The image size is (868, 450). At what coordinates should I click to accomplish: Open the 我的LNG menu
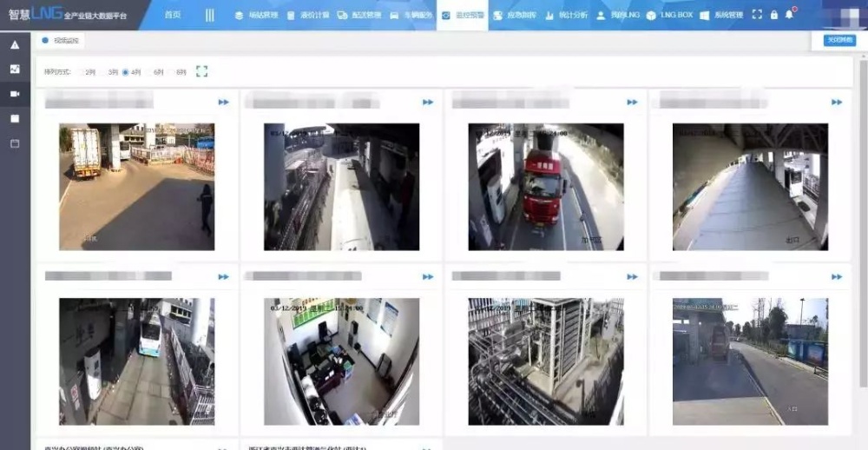click(618, 16)
